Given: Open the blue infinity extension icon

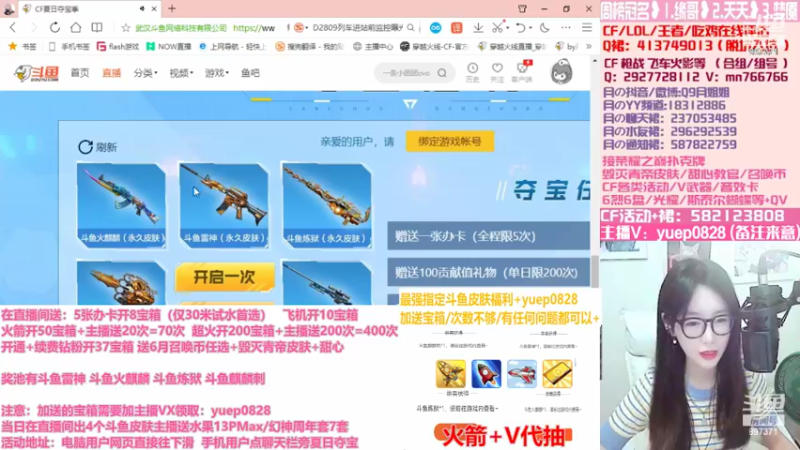Looking at the screenshot, I should coord(435,28).
